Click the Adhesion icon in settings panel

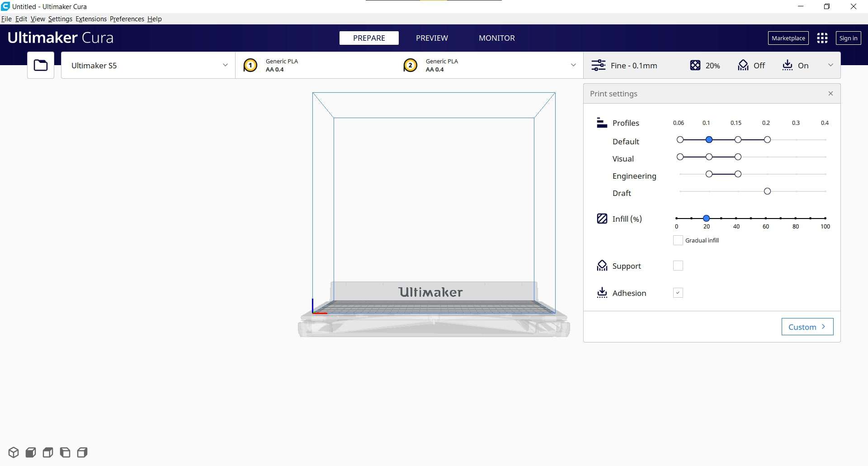pos(602,293)
